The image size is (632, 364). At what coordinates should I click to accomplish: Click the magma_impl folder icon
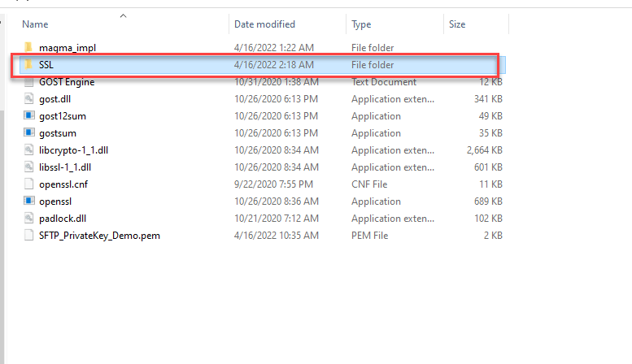tap(28, 48)
